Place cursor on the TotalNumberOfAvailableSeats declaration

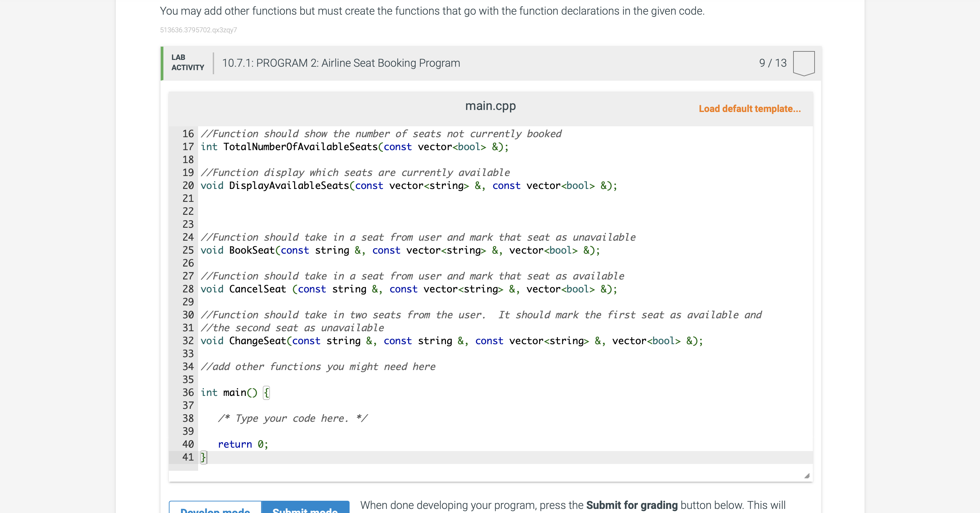[354, 147]
